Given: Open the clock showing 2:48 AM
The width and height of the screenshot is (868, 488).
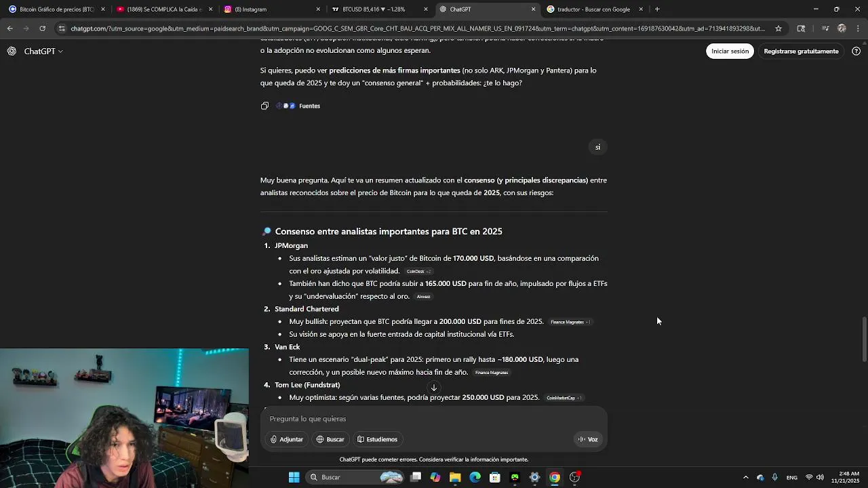Looking at the screenshot, I should click(849, 477).
